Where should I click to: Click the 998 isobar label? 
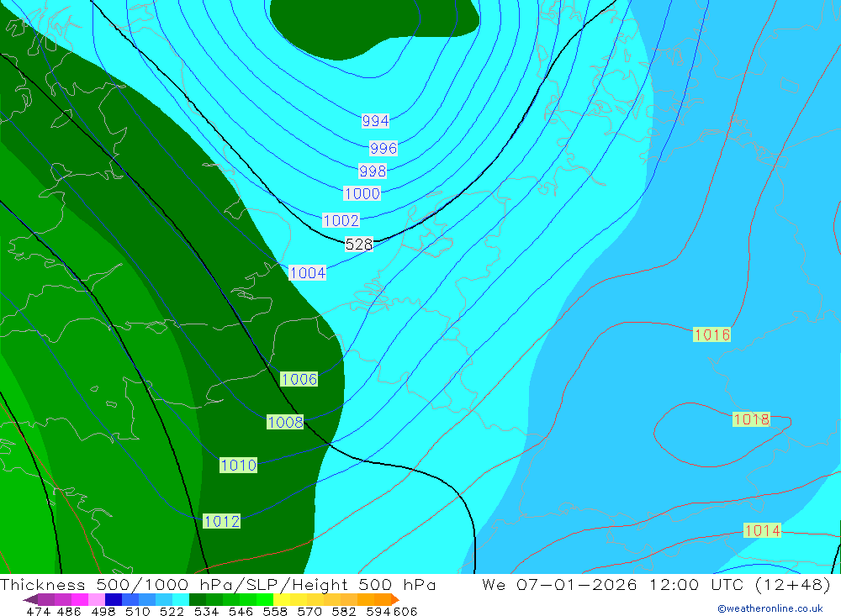click(373, 171)
